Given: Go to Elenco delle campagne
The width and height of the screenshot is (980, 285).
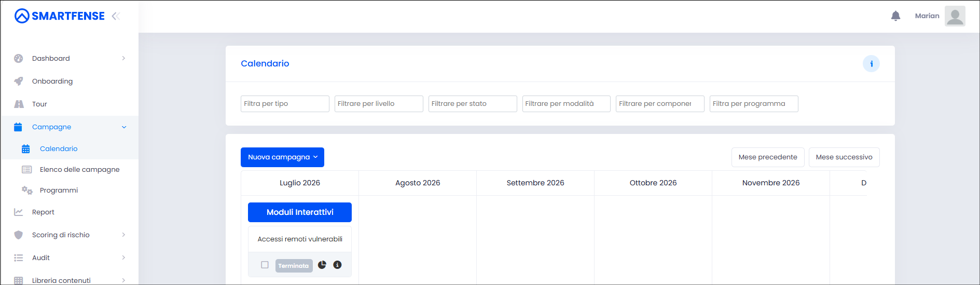Looking at the screenshot, I should tap(79, 169).
